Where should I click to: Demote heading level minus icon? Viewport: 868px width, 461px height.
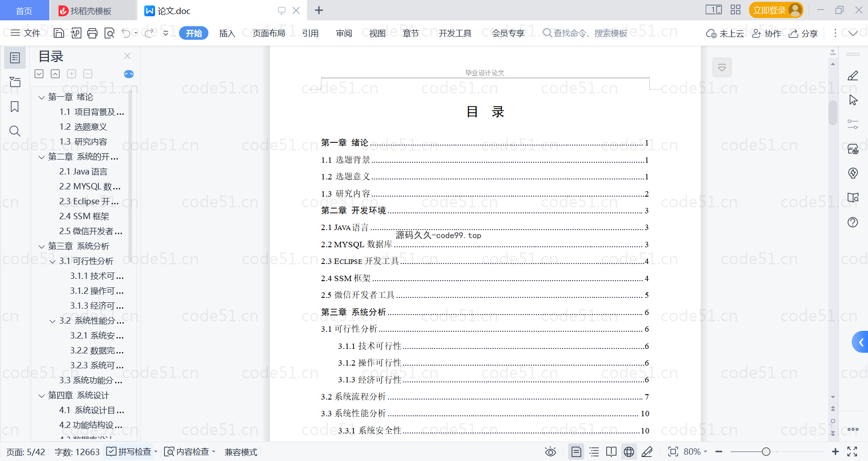(88, 74)
